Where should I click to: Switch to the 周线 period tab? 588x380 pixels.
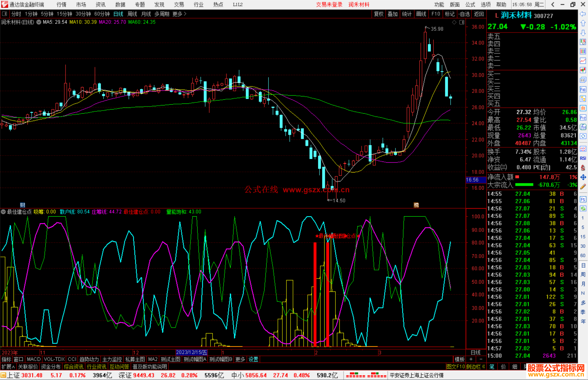pyautogui.click(x=132, y=14)
